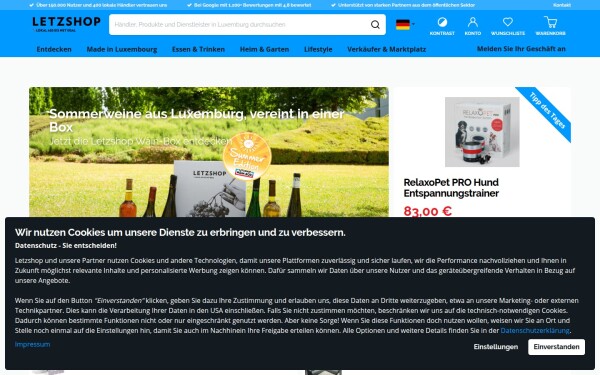Click the Einstellungen cookie button

(496, 347)
